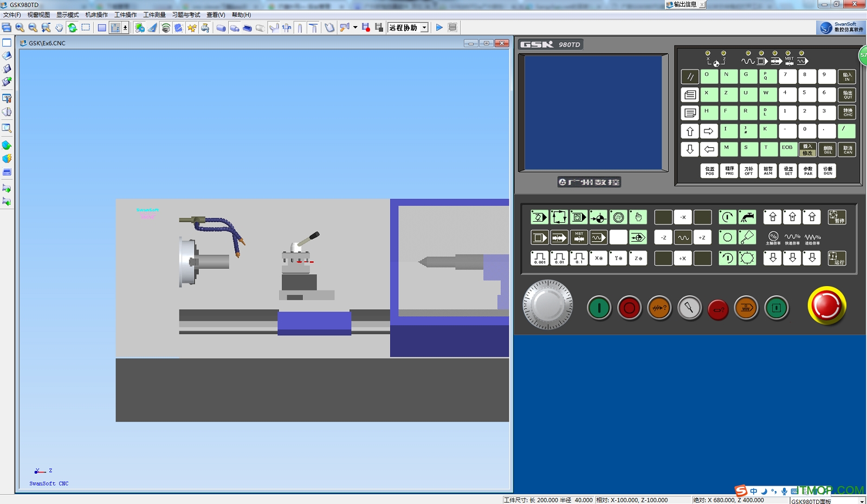Click the -X axis jog key
This screenshot has height=504, width=867.
[x=683, y=217]
